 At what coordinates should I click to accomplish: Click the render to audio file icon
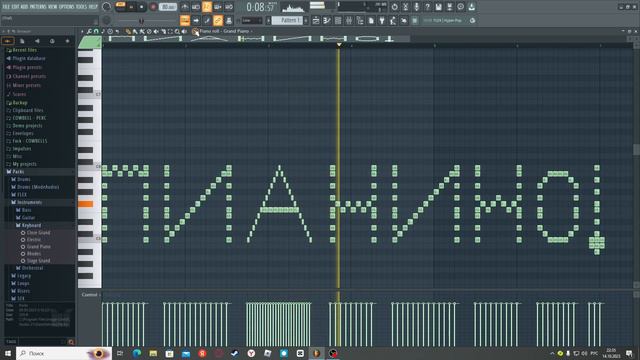pyautogui.click(x=449, y=7)
